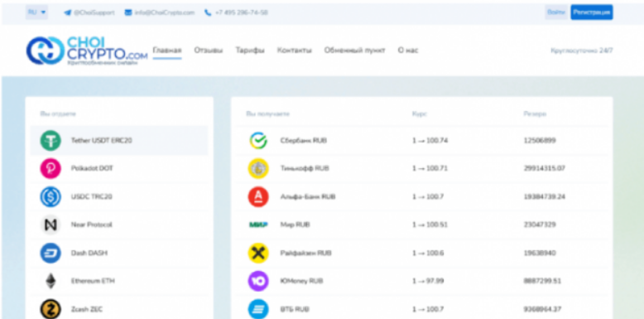Image resolution: width=644 pixels, height=319 pixels.
Task: Click the ЮMoney purple logo icon
Action: [x=258, y=281]
